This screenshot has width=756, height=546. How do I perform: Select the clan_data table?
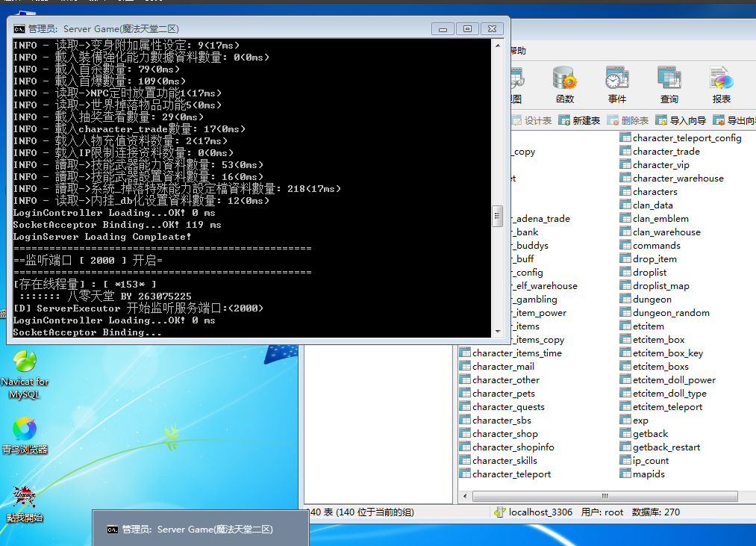tap(646, 205)
